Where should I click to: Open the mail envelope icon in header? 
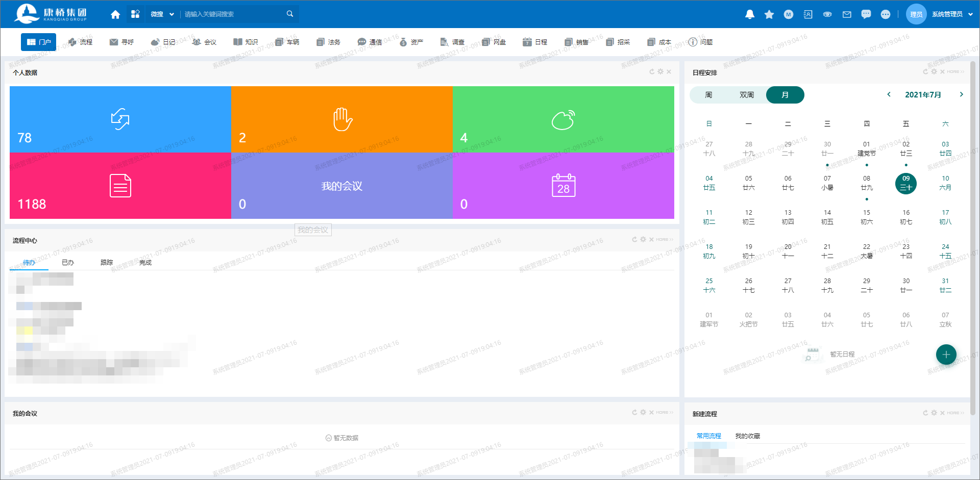[x=847, y=14]
